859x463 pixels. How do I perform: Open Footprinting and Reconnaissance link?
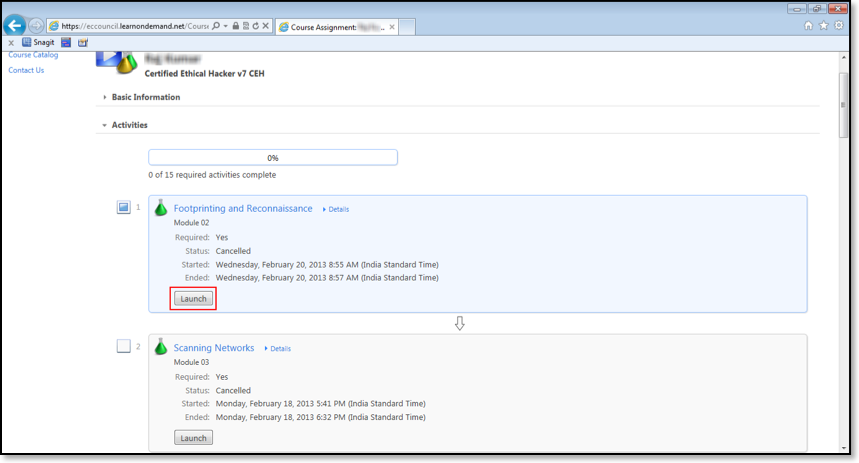click(243, 208)
